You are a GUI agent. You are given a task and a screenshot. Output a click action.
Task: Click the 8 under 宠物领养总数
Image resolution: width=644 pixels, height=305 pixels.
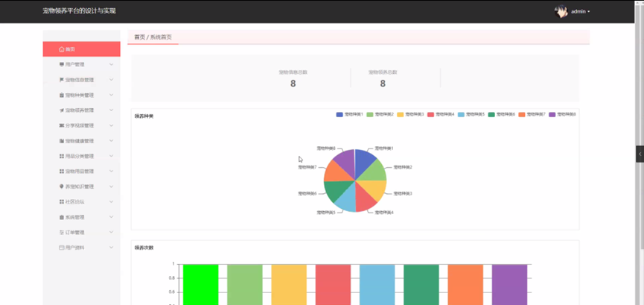coord(383,84)
